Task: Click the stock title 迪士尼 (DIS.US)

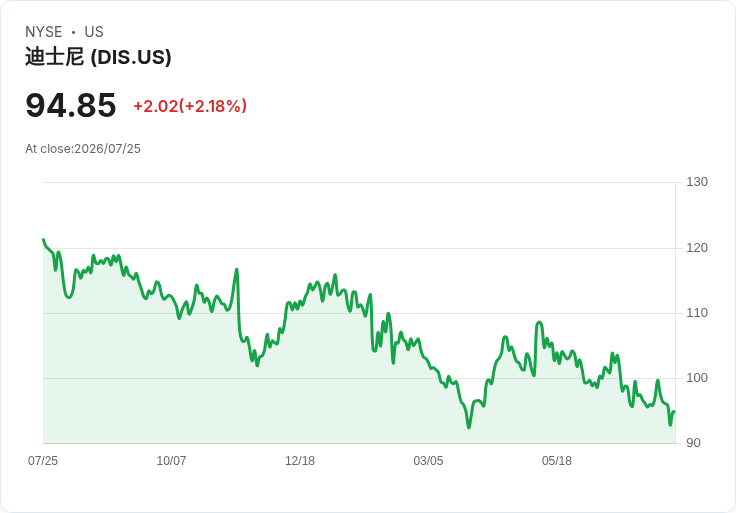Action: click(98, 57)
